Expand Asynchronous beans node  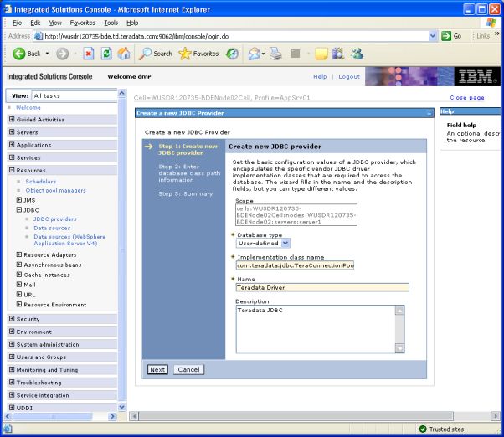point(19,265)
